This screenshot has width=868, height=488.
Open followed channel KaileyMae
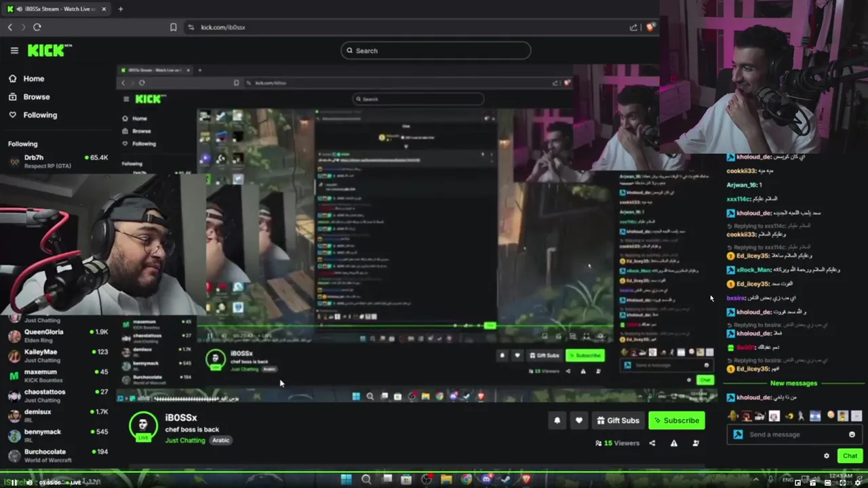[58, 355]
